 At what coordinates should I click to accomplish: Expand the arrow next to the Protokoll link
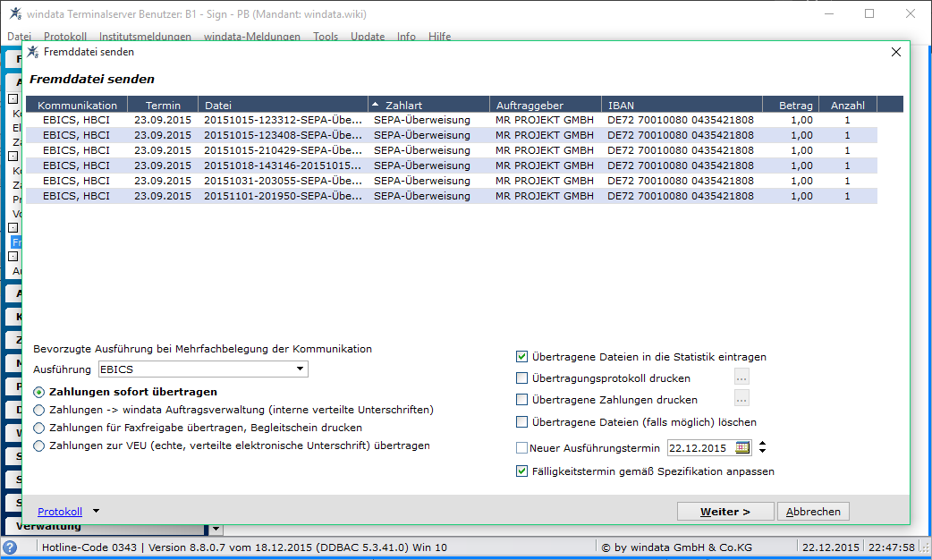[97, 512]
